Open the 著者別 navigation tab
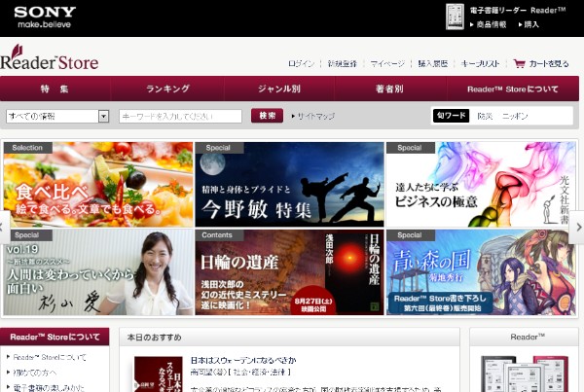Image resolution: width=584 pixels, height=392 pixels. coord(390,89)
